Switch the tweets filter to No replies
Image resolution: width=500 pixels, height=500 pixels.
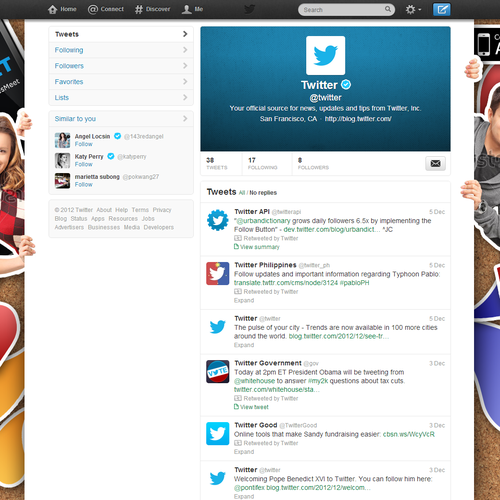tap(263, 193)
